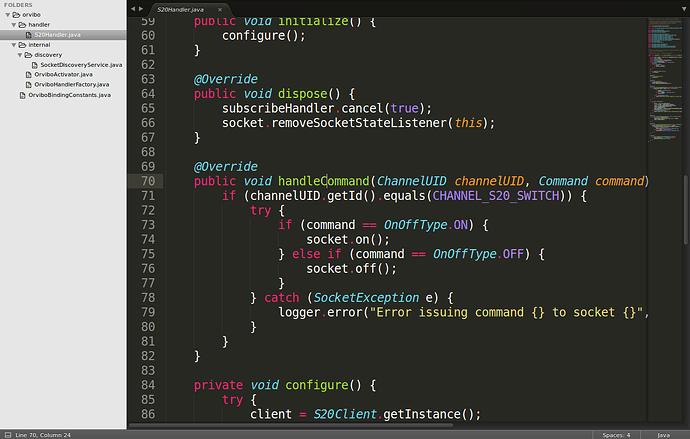The width and height of the screenshot is (690, 439).
Task: Collapse the internal folder arrow
Action: 13,45
